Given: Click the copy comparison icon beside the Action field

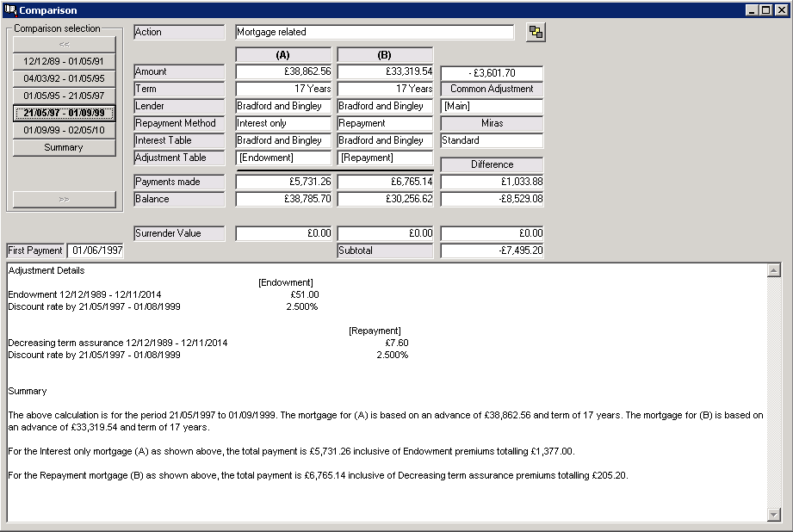Looking at the screenshot, I should click(536, 33).
